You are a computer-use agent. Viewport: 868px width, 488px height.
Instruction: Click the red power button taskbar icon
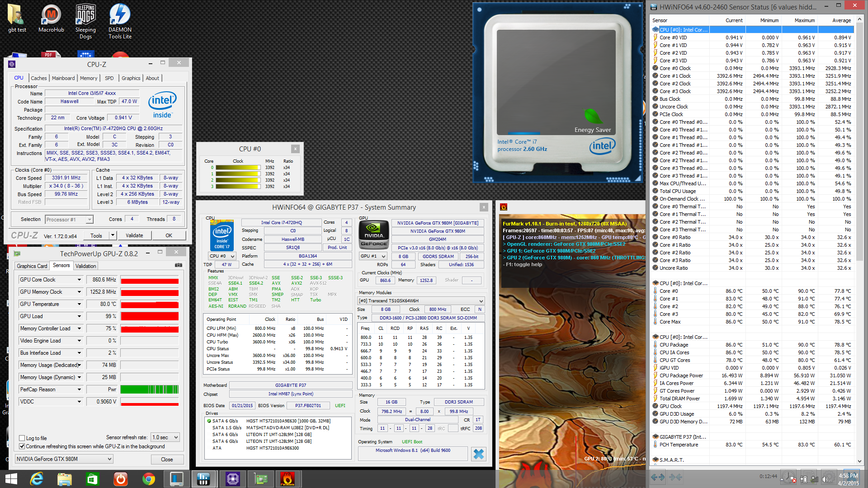pos(120,479)
